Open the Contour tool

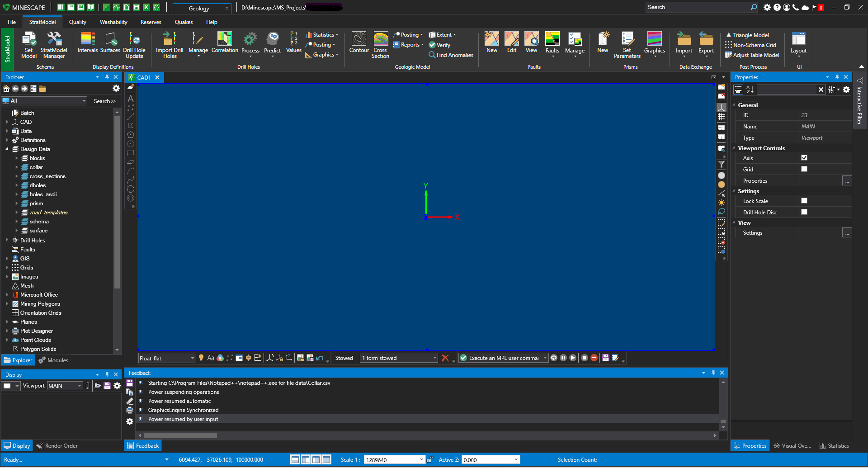point(359,42)
